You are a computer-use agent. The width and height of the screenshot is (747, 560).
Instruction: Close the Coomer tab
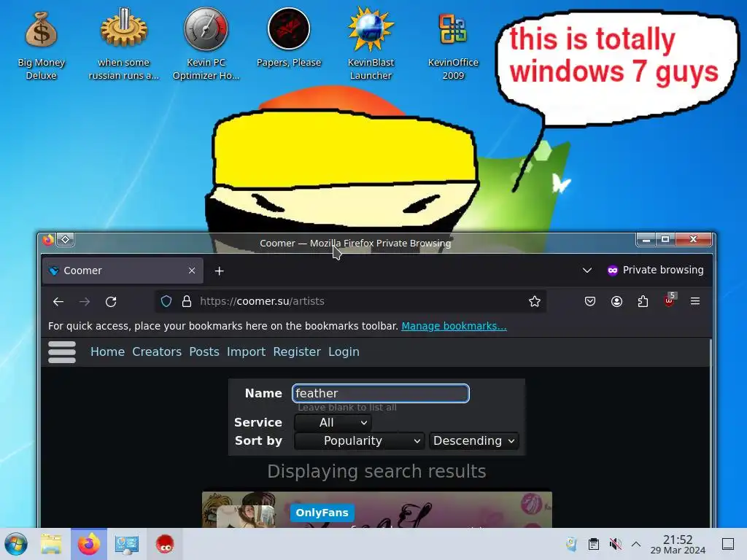pos(192,271)
